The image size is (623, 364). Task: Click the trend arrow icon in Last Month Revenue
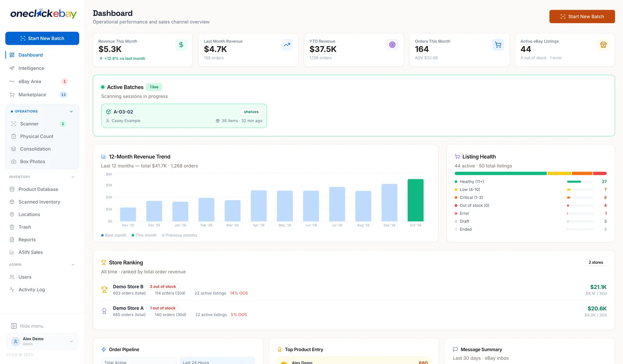pyautogui.click(x=287, y=45)
